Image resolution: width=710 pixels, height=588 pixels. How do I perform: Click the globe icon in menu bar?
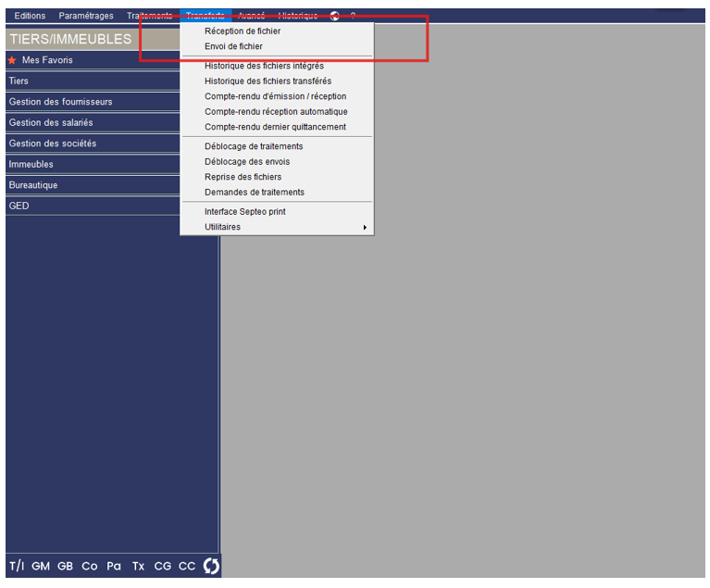(334, 16)
